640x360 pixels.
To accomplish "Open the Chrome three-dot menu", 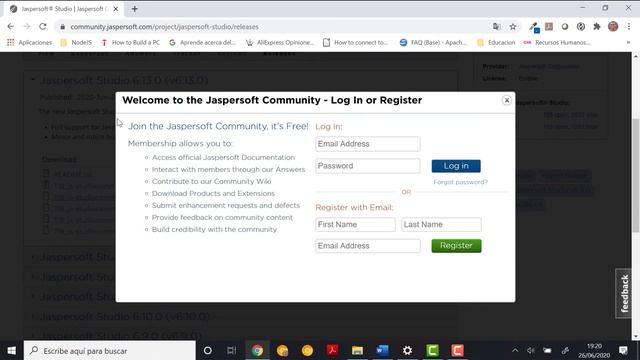I will [629, 27].
